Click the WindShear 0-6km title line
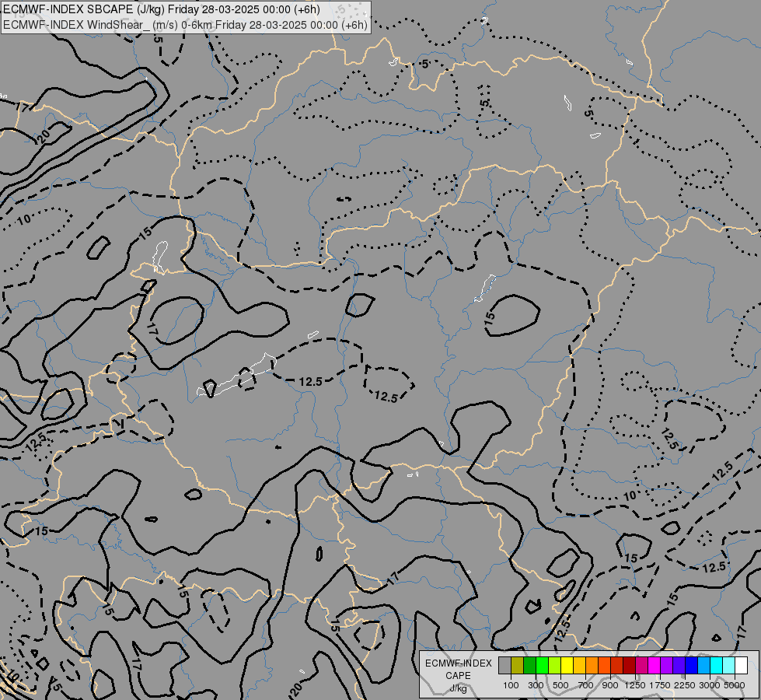The image size is (761, 700). (186, 25)
